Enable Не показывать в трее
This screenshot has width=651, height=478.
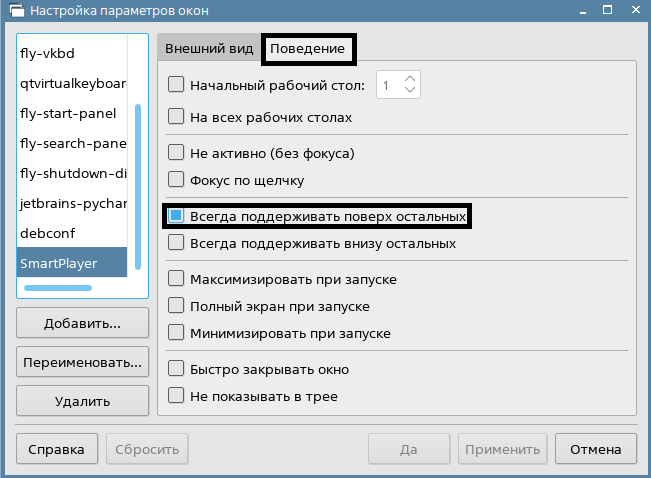point(176,396)
